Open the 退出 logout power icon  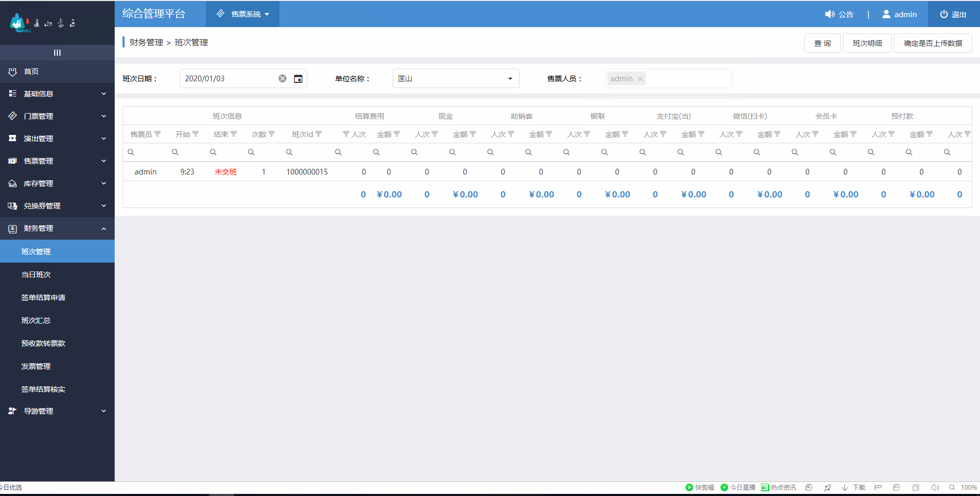pos(943,14)
